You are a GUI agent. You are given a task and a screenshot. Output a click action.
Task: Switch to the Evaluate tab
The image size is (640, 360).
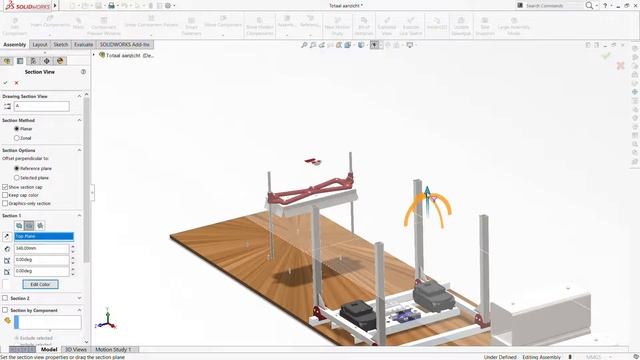[83, 44]
